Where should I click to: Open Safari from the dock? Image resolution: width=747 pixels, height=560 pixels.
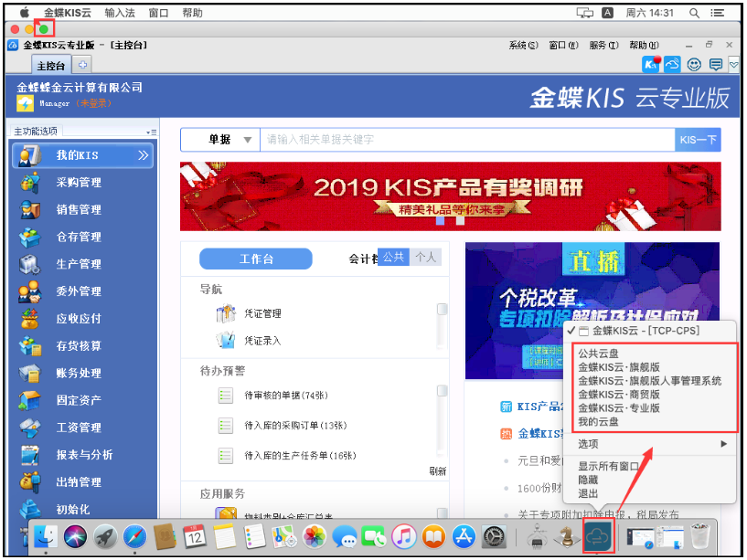coord(134,537)
